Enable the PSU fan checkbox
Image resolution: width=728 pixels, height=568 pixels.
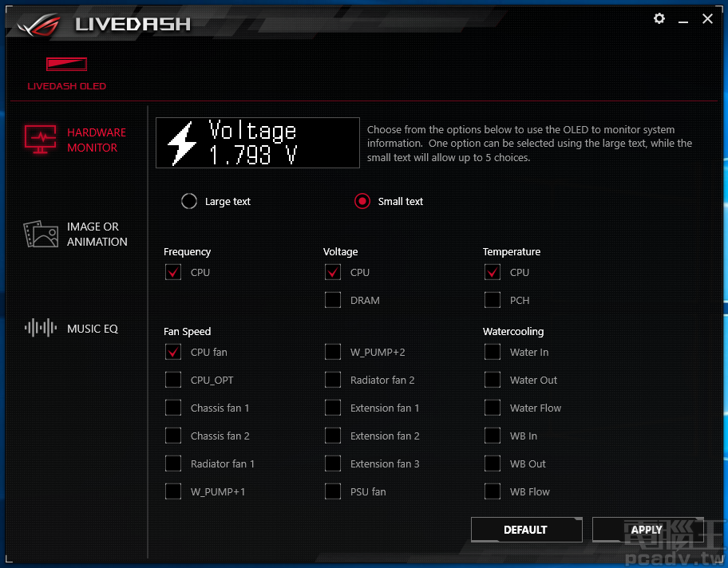(x=333, y=491)
